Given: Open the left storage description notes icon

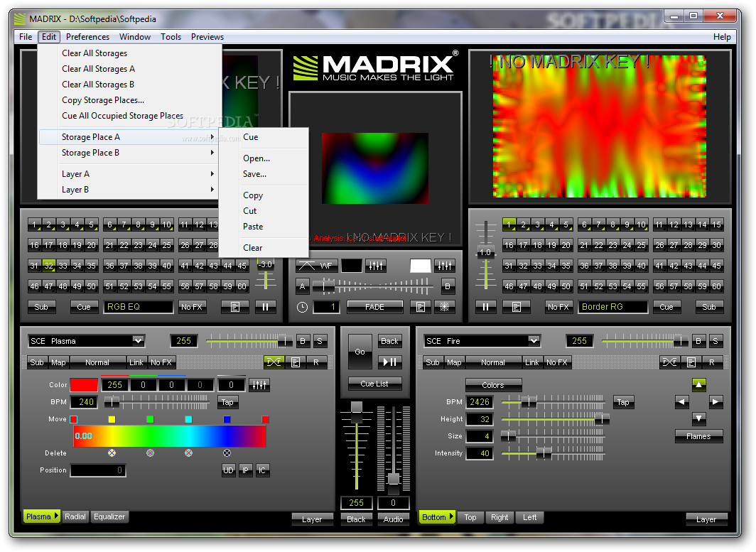Looking at the screenshot, I should (x=235, y=307).
